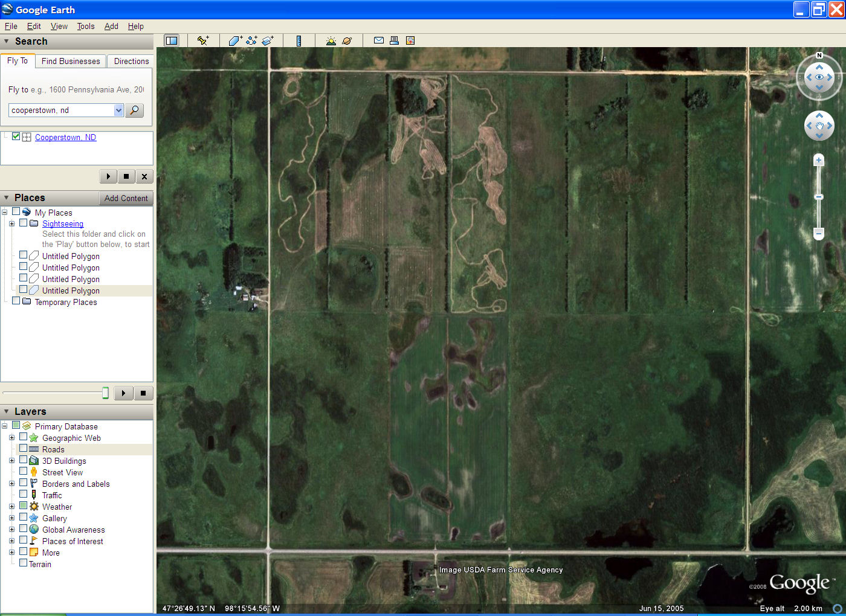Show sunlight across the landscape icon
846x616 pixels.
tap(331, 40)
